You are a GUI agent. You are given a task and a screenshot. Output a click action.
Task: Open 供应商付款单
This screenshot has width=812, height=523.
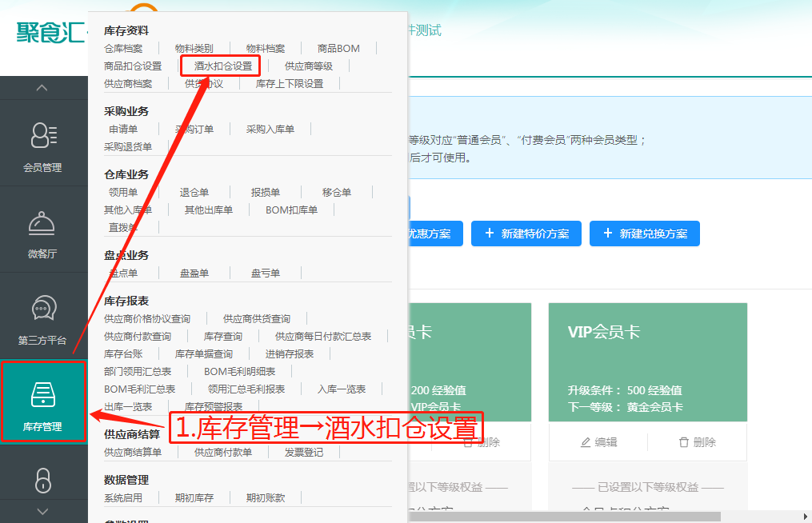coord(223,453)
